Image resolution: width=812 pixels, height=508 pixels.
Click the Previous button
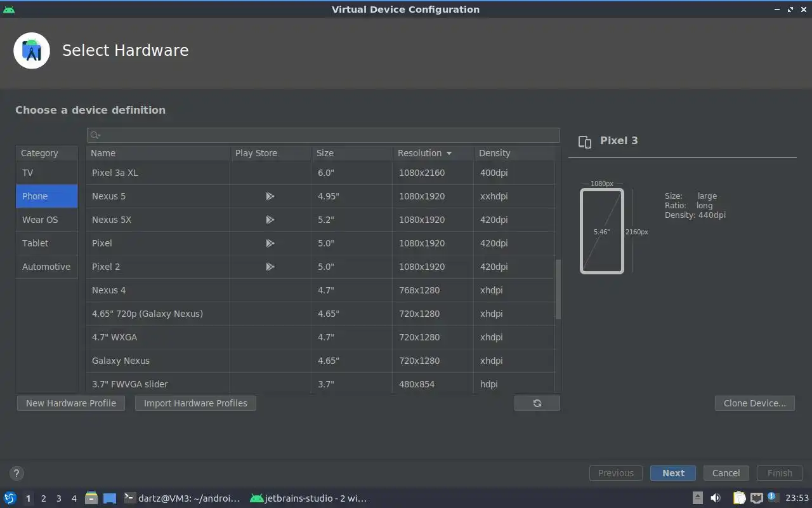615,473
